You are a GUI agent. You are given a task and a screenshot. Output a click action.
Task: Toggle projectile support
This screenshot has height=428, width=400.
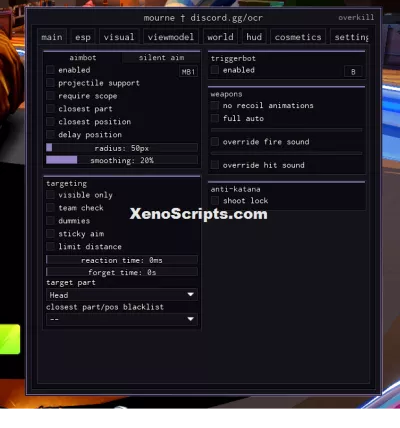(50, 83)
